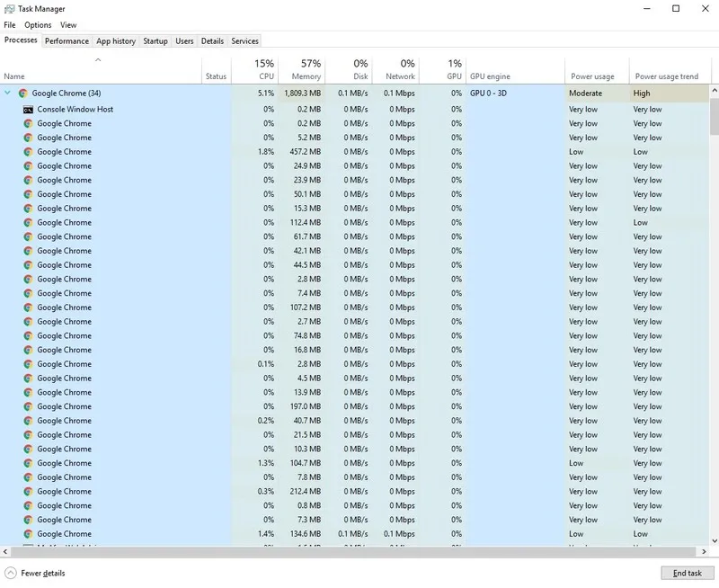
Task: Sort by the Memory column header
Action: (302, 70)
